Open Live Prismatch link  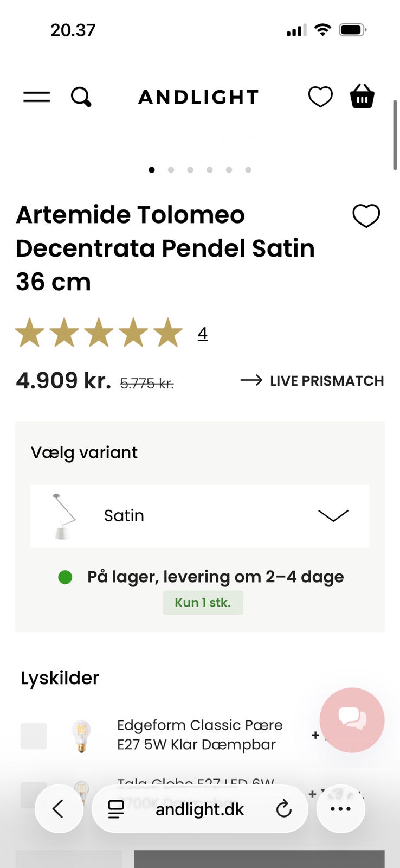[x=312, y=381]
